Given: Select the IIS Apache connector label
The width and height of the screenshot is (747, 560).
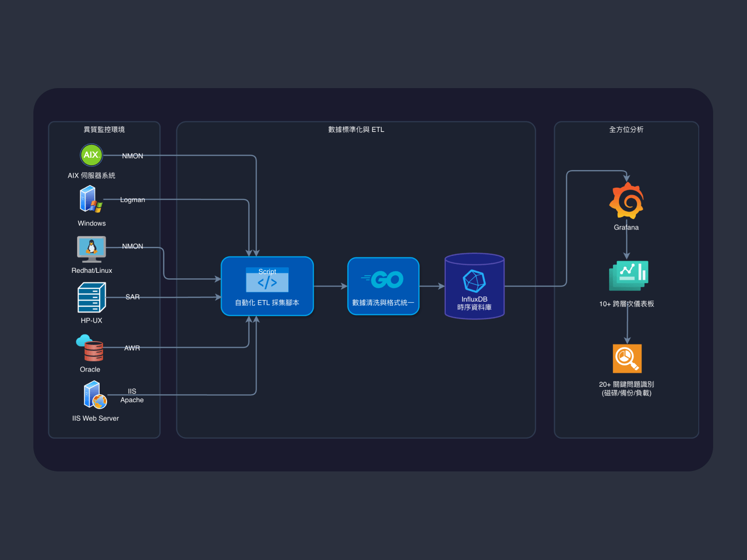Looking at the screenshot, I should pos(132,395).
